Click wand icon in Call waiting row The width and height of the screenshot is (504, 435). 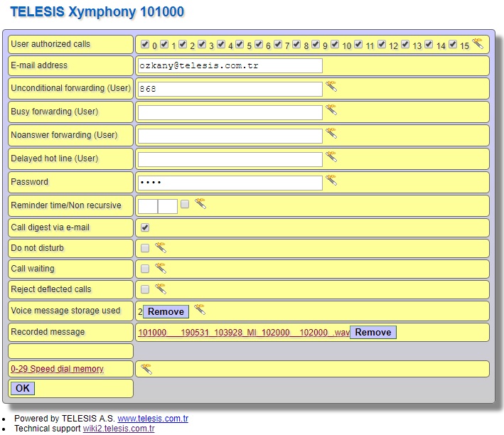(161, 268)
